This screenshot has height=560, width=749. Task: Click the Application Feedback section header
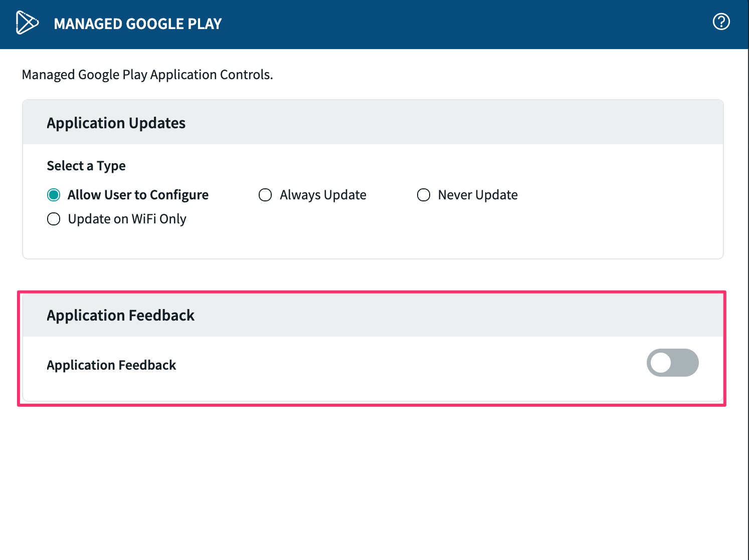(x=120, y=315)
